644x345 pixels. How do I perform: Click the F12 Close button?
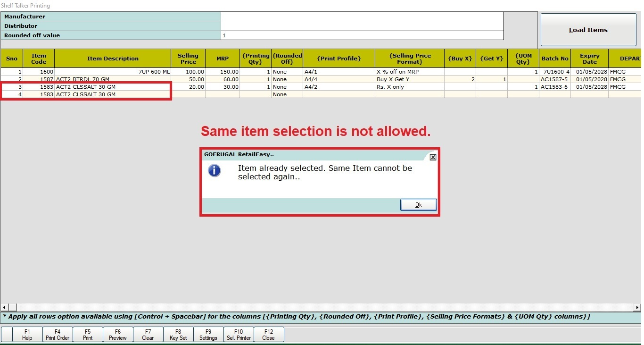tap(269, 335)
